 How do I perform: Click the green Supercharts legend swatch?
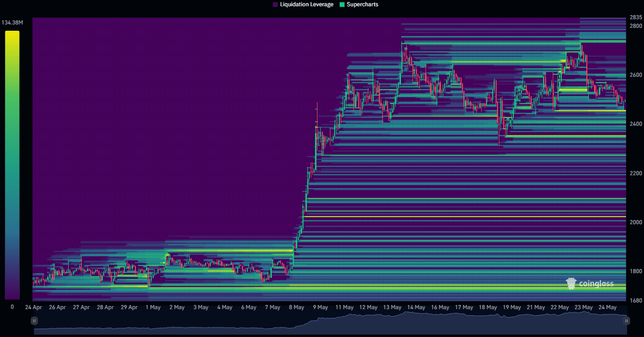pyautogui.click(x=342, y=4)
